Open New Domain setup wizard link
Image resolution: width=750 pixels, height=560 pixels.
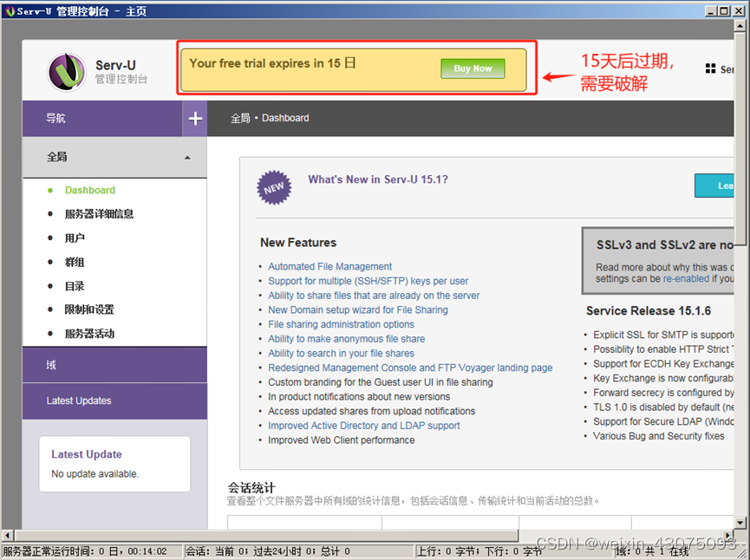click(358, 309)
